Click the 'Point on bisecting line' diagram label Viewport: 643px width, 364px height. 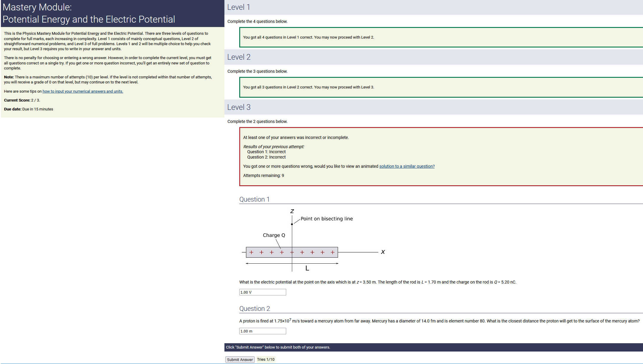click(327, 219)
